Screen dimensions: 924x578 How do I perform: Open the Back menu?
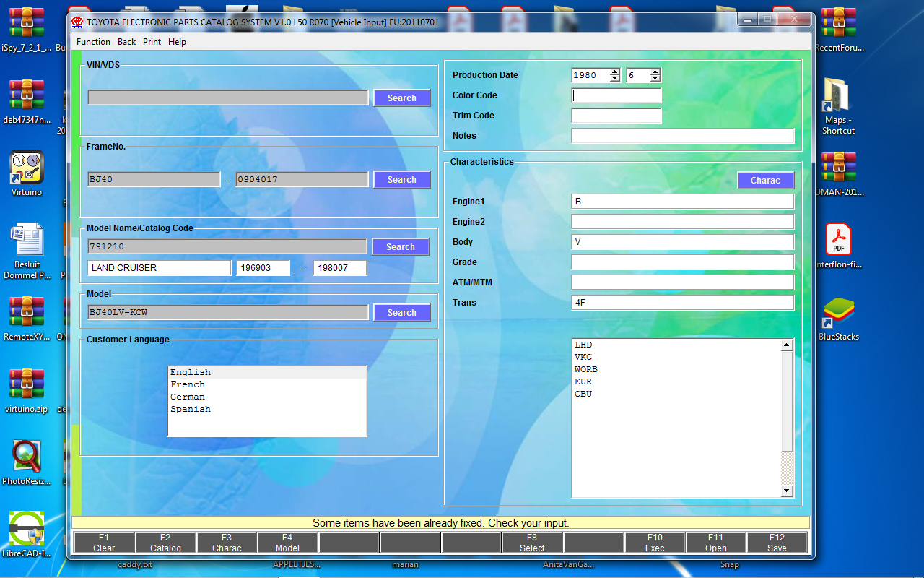tap(126, 42)
